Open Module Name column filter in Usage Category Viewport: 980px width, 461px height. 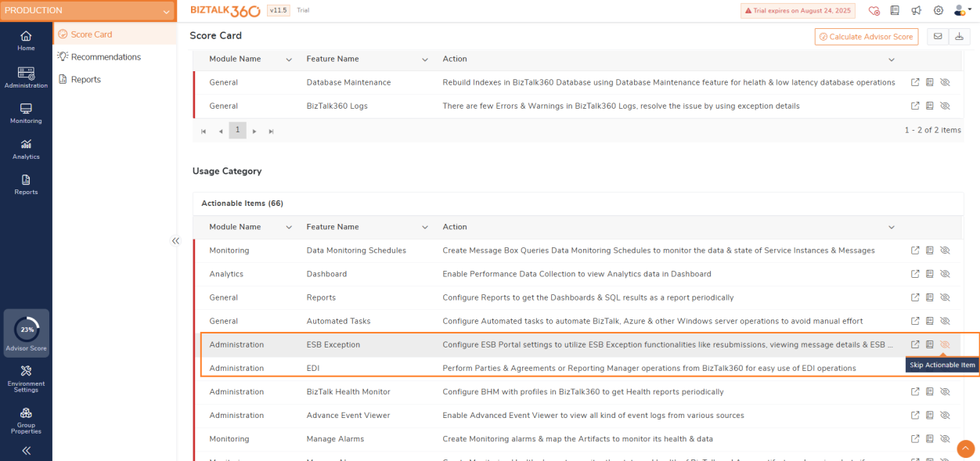tap(289, 227)
